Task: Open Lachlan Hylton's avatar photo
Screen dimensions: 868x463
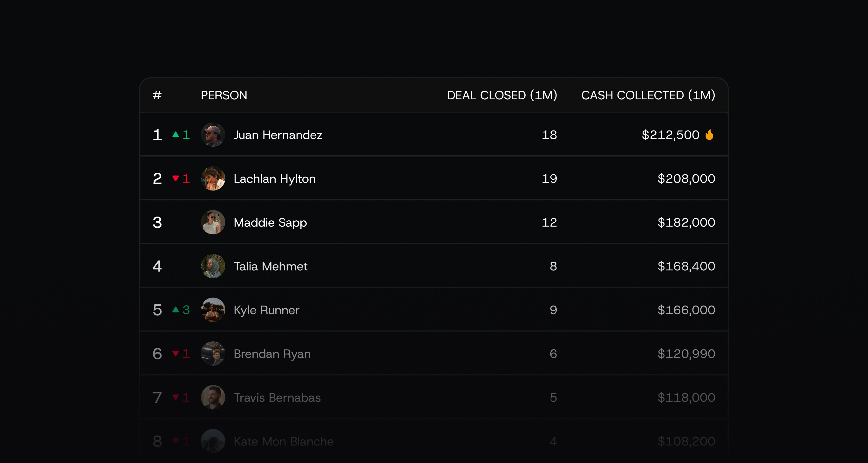Action: point(213,179)
